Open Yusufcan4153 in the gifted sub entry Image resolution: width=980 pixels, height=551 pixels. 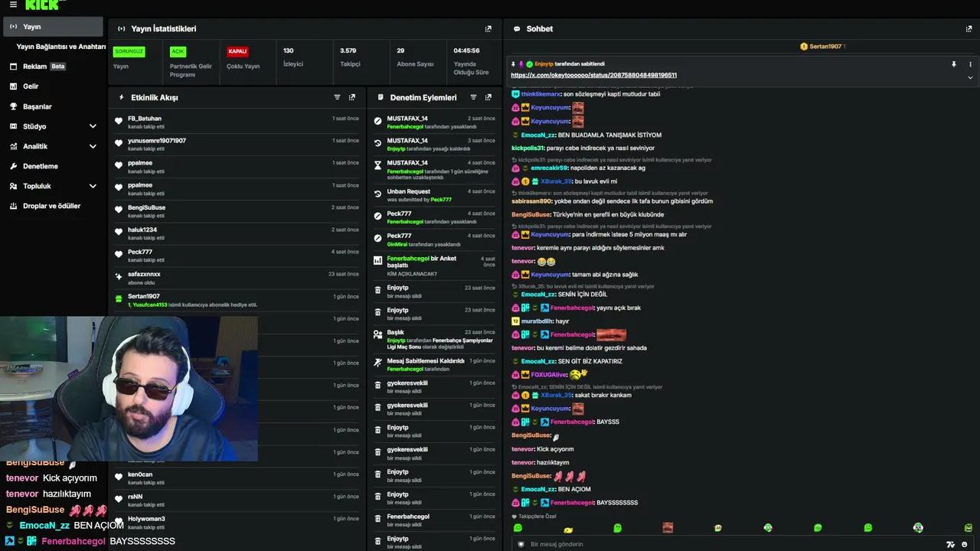[x=150, y=305]
